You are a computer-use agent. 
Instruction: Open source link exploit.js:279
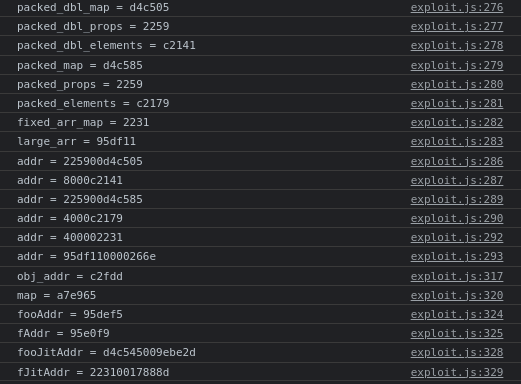tap(457, 66)
